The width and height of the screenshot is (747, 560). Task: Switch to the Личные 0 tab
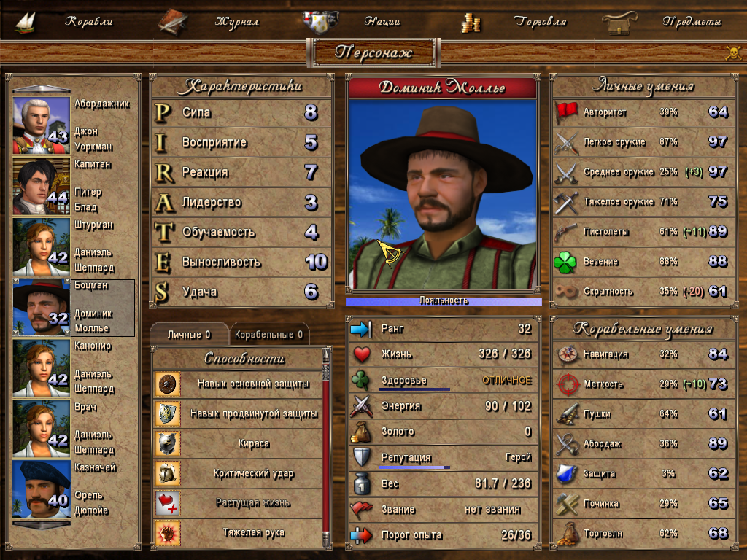click(189, 334)
